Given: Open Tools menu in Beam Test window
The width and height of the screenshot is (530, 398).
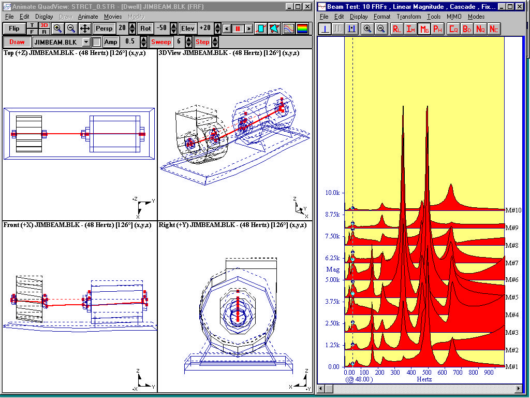Looking at the screenshot, I should (x=433, y=17).
